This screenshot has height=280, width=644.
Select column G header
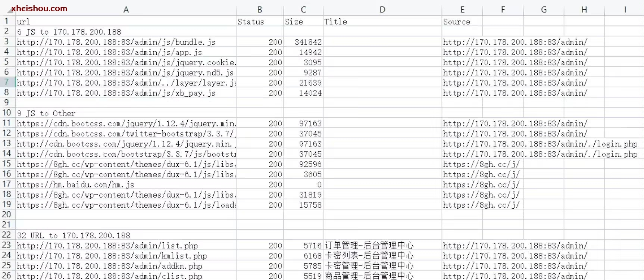coord(544,10)
